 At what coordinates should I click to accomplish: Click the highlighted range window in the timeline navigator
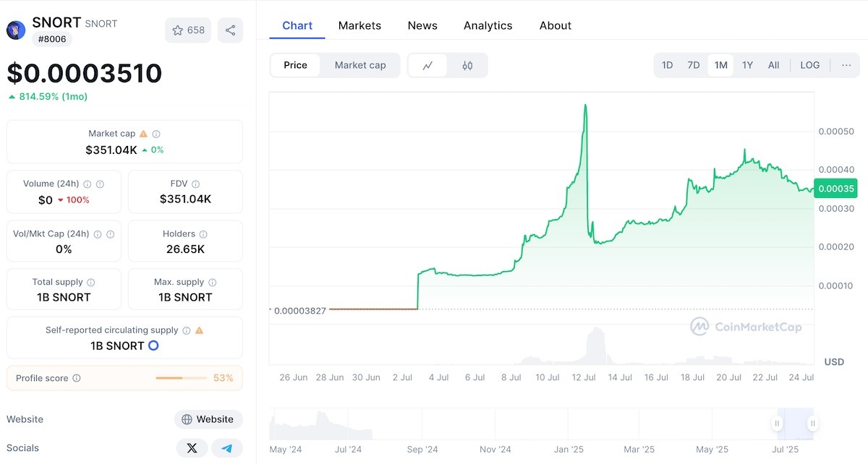796,424
